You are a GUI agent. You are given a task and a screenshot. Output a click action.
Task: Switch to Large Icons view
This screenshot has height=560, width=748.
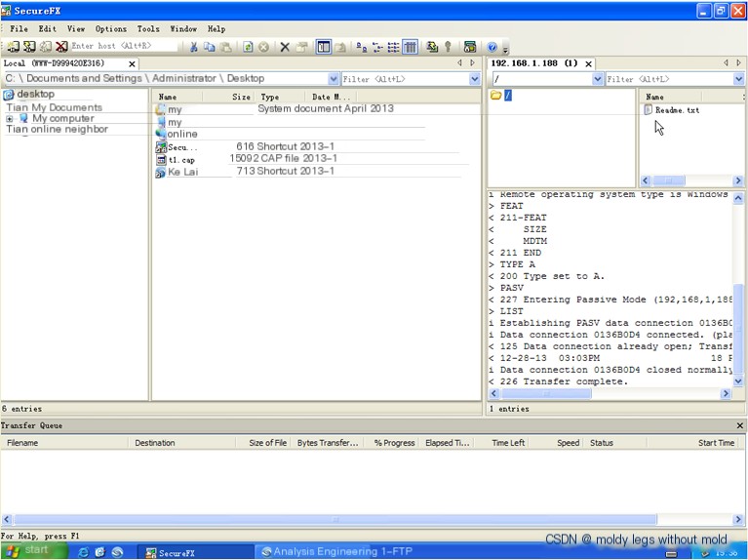pos(362,47)
